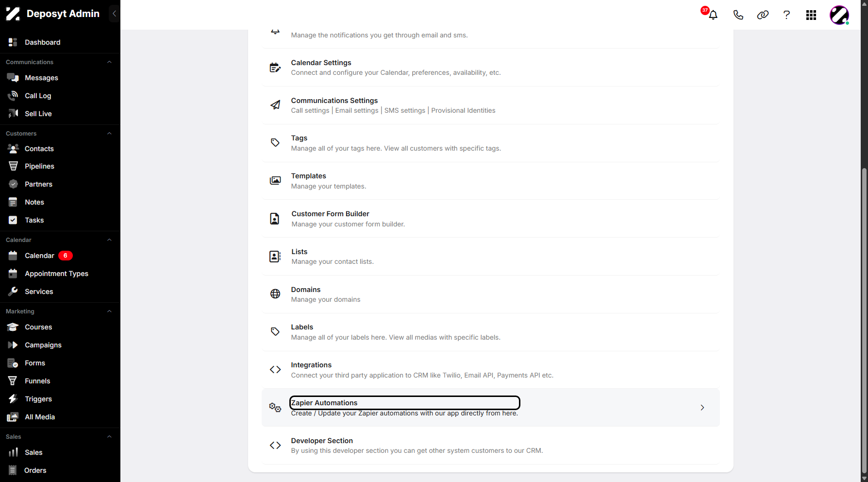
Task: Collapse the Customers sidebar section
Action: 109,134
